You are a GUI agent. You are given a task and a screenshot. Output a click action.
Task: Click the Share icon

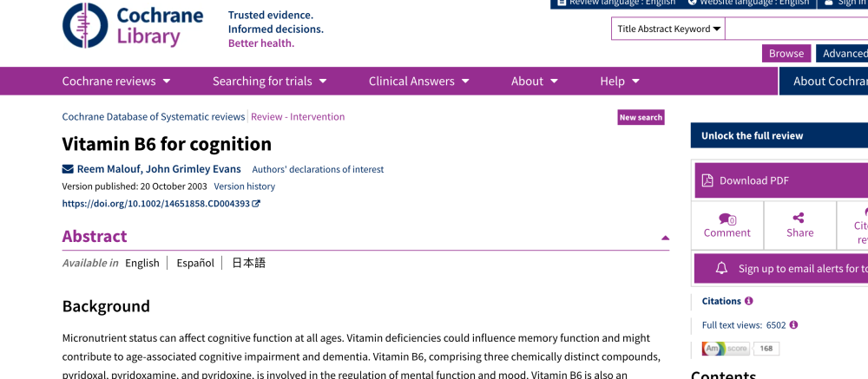pos(799,218)
